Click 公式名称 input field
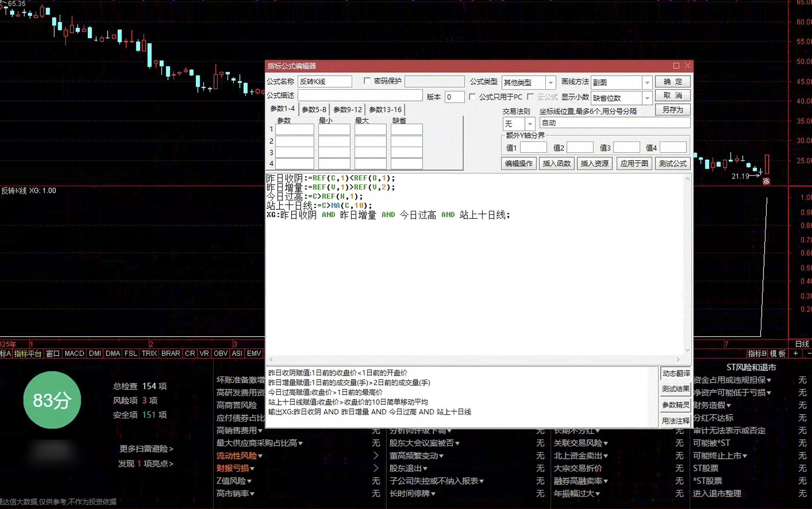The width and height of the screenshot is (812, 509). tap(325, 81)
